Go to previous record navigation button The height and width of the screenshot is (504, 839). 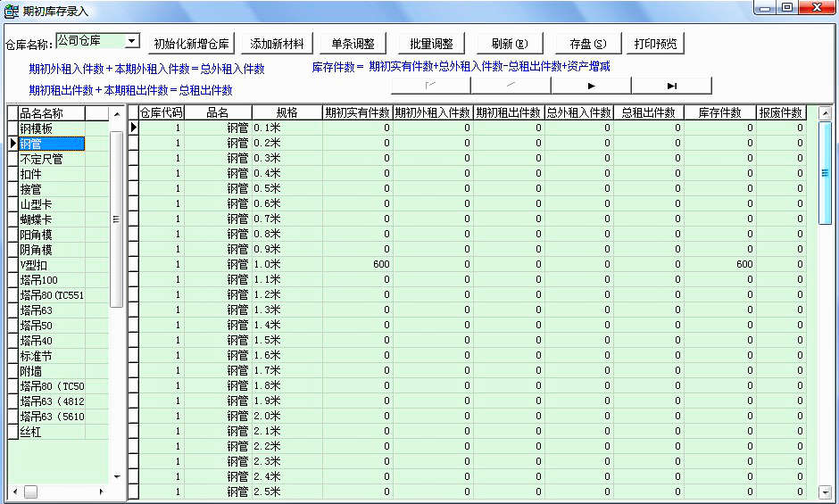(x=511, y=86)
